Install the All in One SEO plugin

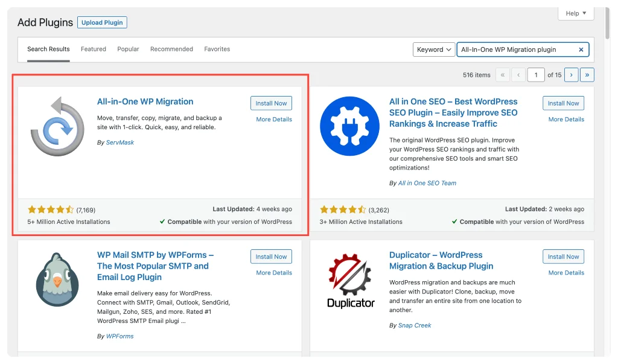click(x=563, y=103)
